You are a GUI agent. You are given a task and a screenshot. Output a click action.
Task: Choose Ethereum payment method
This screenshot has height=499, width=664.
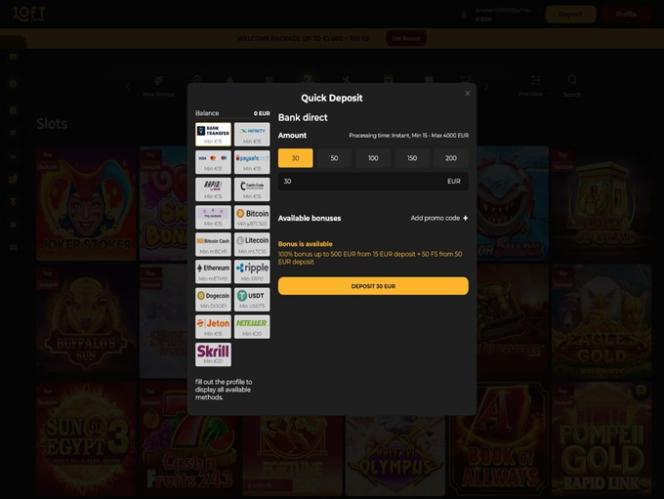pos(213,272)
